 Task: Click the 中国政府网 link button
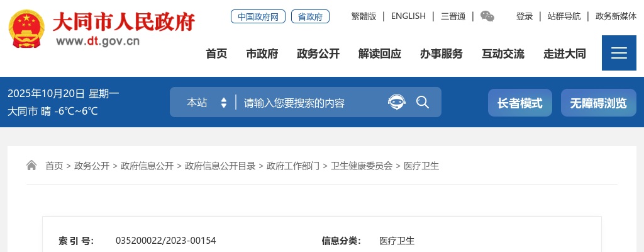[258, 17]
